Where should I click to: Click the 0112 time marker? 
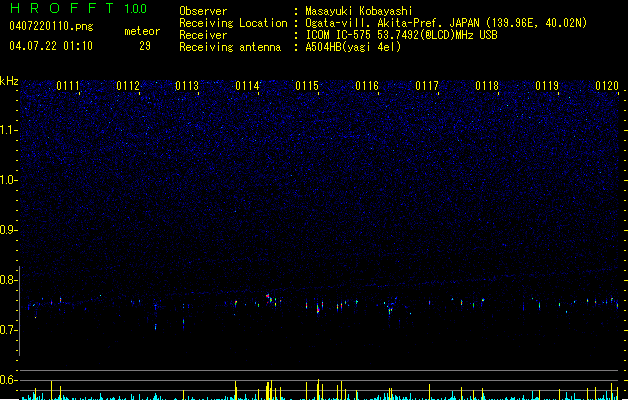coord(128,86)
